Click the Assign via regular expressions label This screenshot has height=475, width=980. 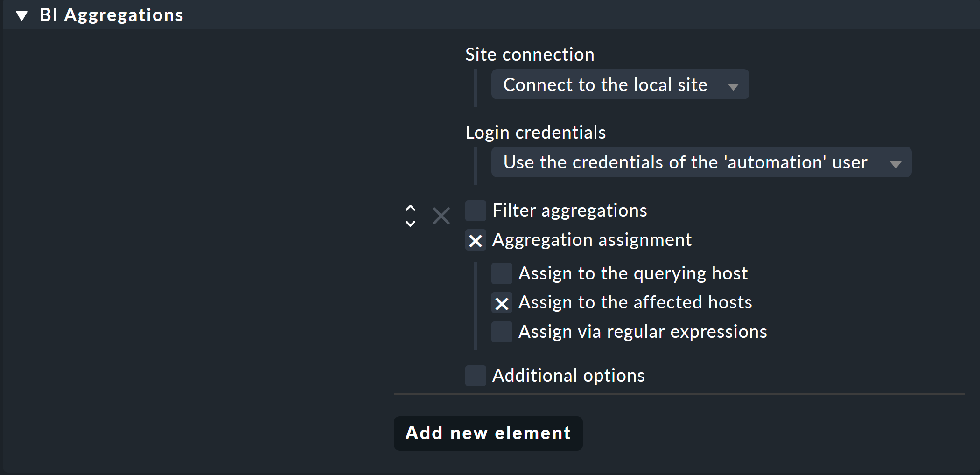[x=643, y=332]
